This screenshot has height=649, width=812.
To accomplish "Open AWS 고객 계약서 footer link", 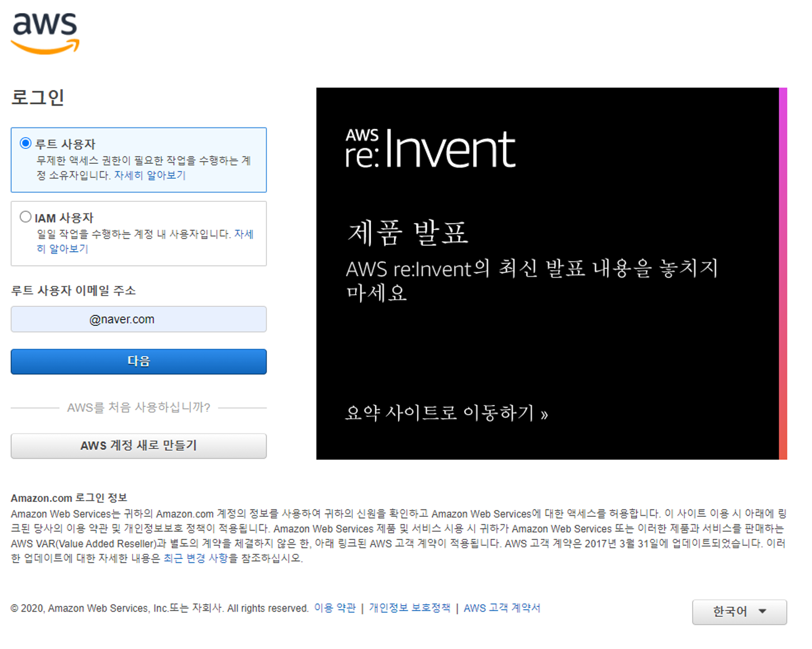I will [x=502, y=608].
